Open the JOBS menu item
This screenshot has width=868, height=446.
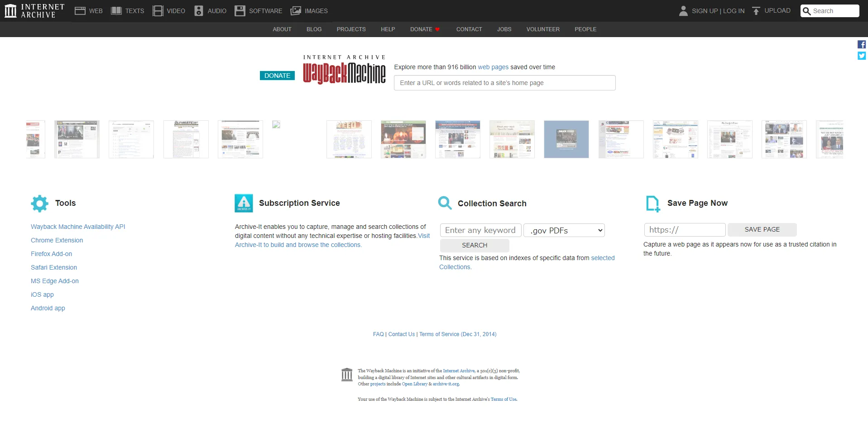click(504, 29)
